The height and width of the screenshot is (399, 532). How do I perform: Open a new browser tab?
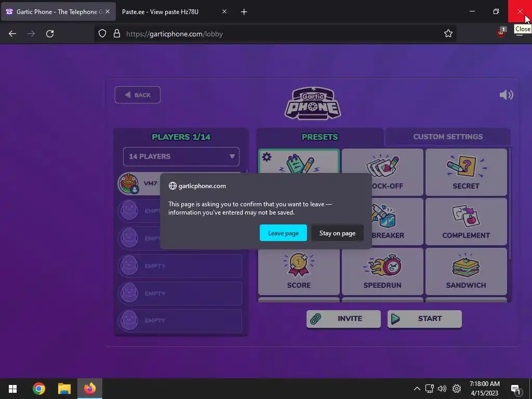click(244, 12)
